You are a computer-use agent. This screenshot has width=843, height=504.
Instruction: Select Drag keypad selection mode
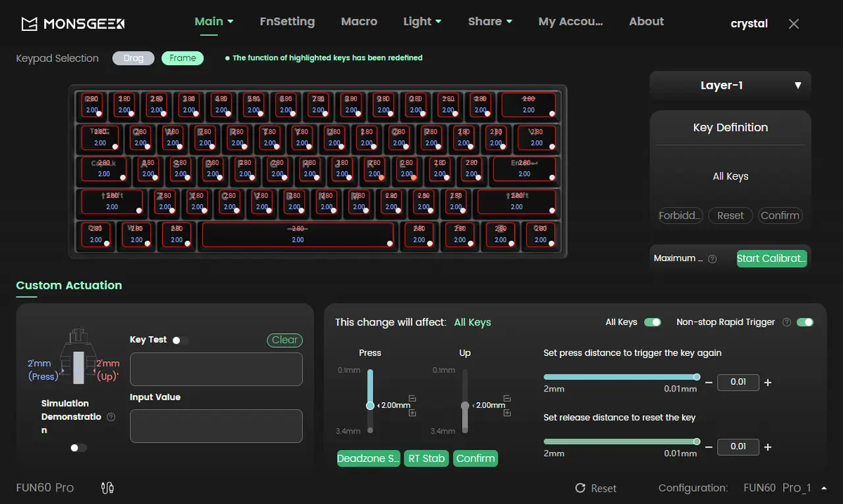coord(133,59)
